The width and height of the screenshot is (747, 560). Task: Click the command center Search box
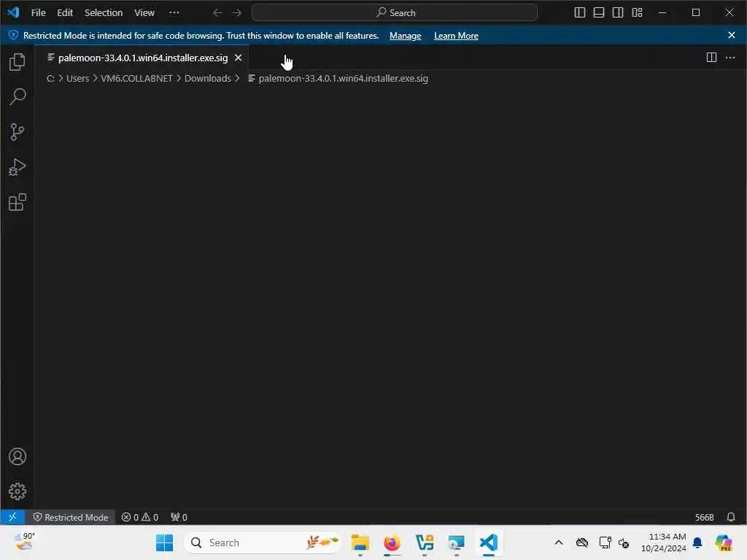pyautogui.click(x=395, y=13)
